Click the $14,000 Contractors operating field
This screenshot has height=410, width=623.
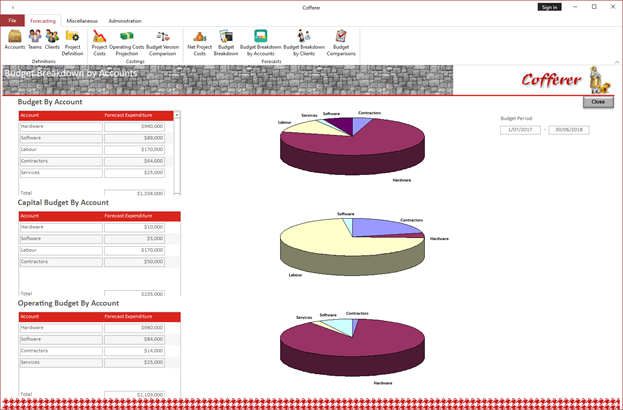point(134,351)
